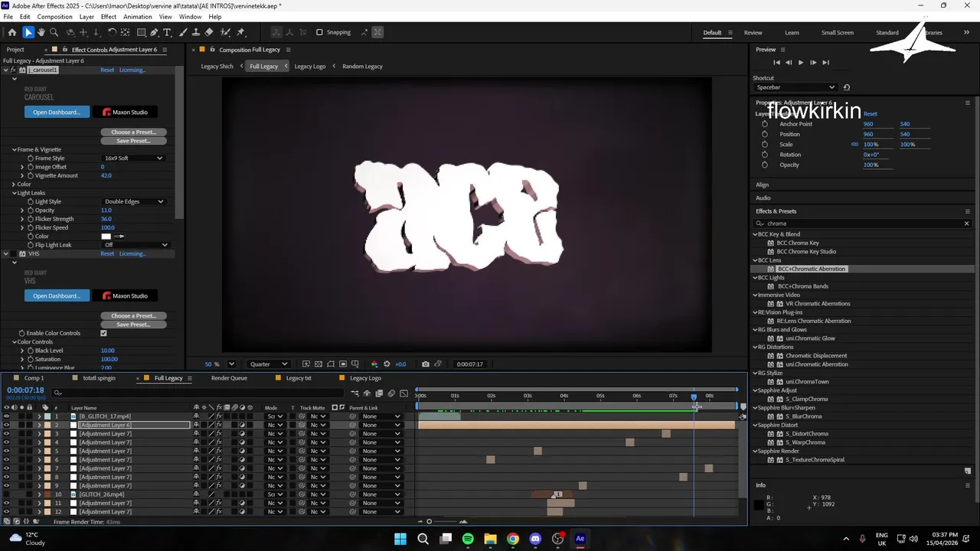Click the Light Leaks Color swatch
This screenshot has height=551, width=980.
coord(106,236)
